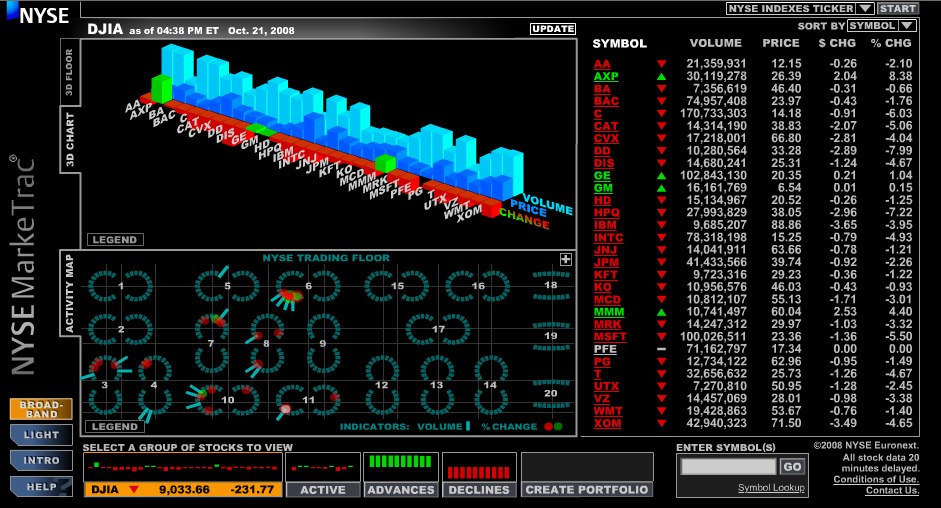This screenshot has width=941, height=508.
Task: Select the ADVANCES stock group
Action: click(401, 489)
